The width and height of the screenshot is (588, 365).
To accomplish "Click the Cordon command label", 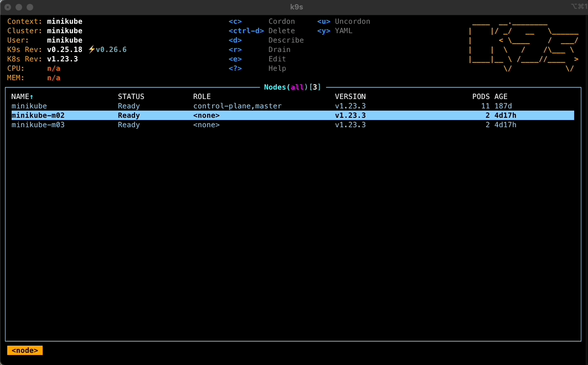I will (x=282, y=22).
